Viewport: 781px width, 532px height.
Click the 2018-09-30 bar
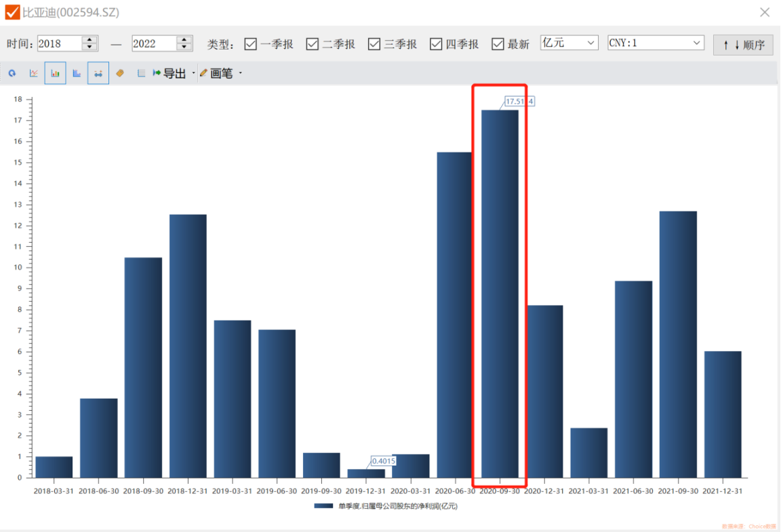tap(143, 367)
